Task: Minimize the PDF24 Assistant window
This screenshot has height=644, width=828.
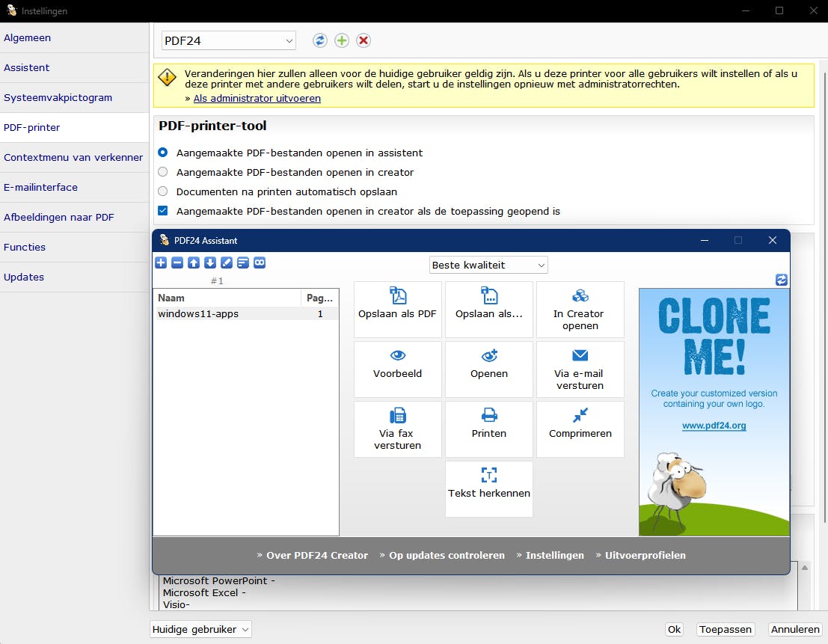Action: point(705,240)
